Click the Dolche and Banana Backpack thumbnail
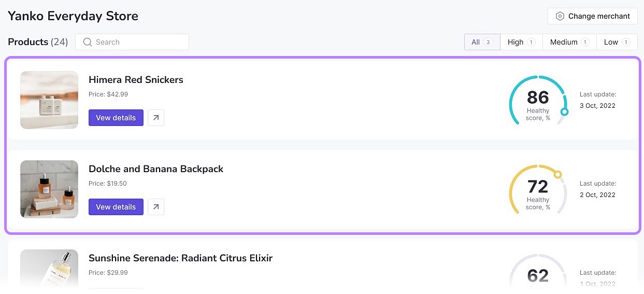 point(49,189)
